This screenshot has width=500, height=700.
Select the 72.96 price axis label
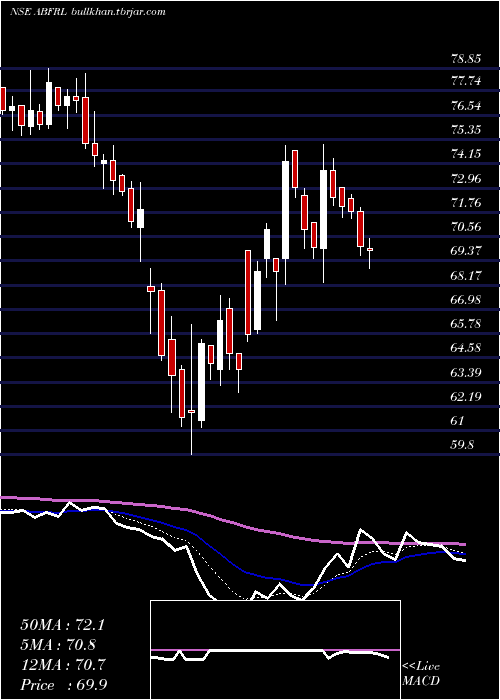[466, 179]
